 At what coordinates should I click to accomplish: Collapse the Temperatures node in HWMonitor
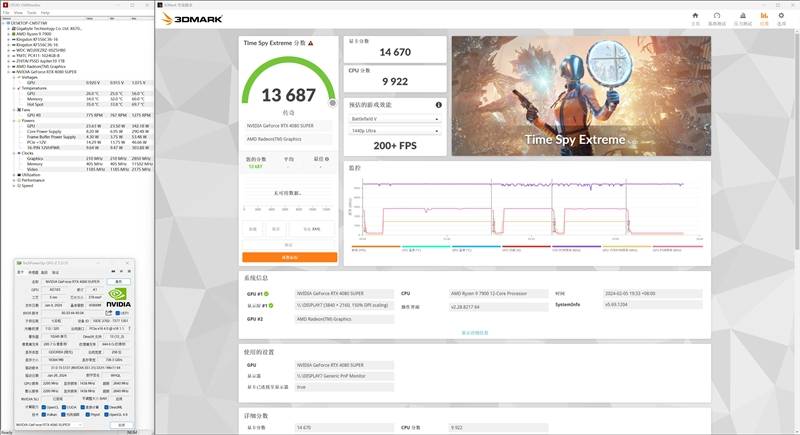pyautogui.click(x=14, y=88)
